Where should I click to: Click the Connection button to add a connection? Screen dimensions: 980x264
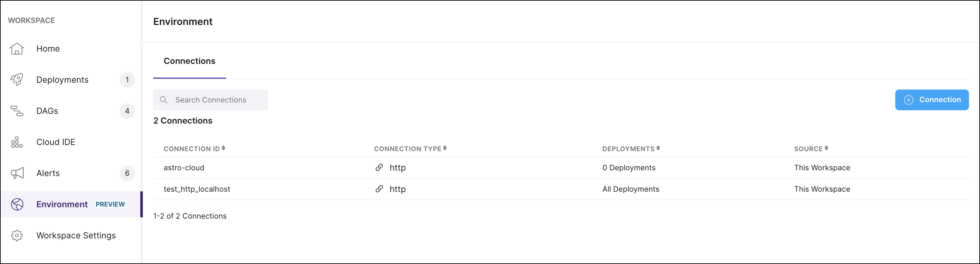[x=932, y=100]
